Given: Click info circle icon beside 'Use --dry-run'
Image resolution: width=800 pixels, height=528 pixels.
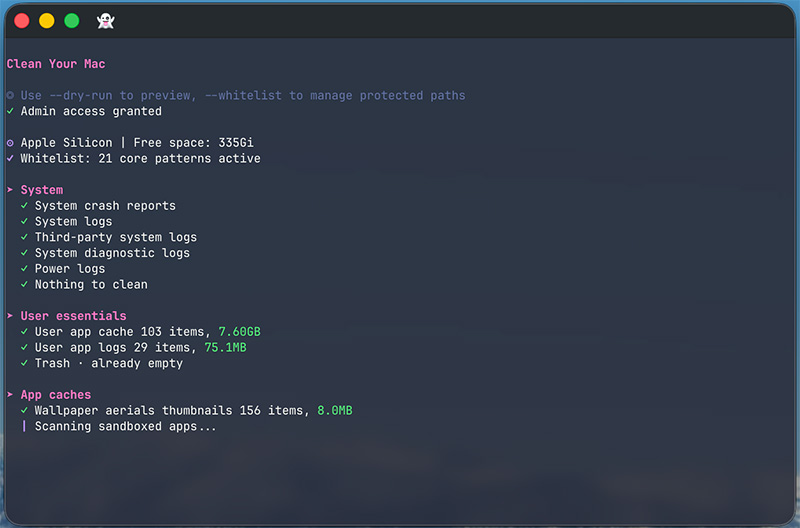Looking at the screenshot, I should pos(10,95).
